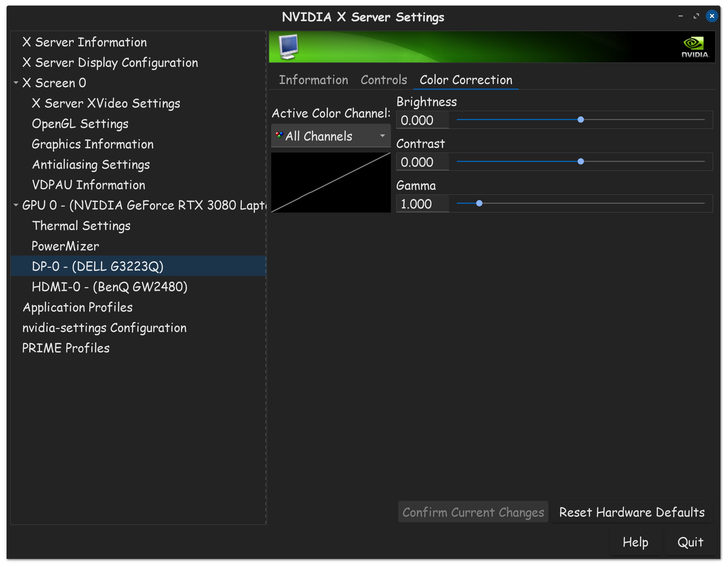Click the monitor icon in the banner

point(289,47)
